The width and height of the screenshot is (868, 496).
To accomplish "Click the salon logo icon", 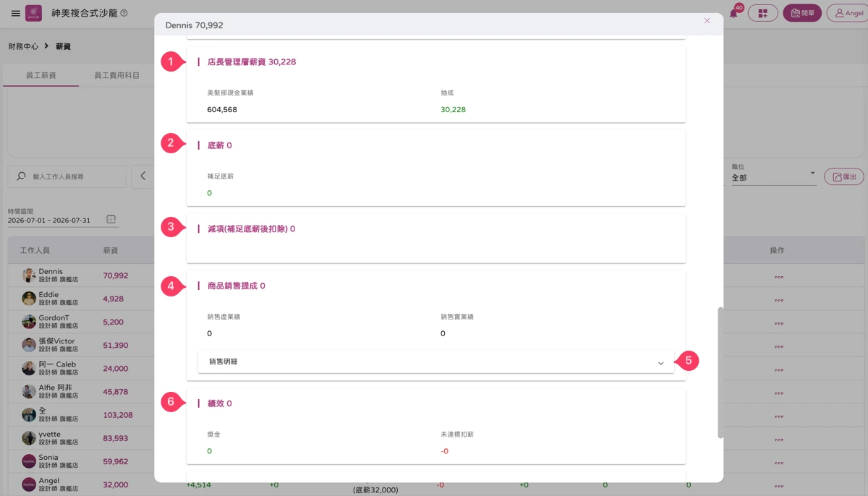I will point(33,13).
